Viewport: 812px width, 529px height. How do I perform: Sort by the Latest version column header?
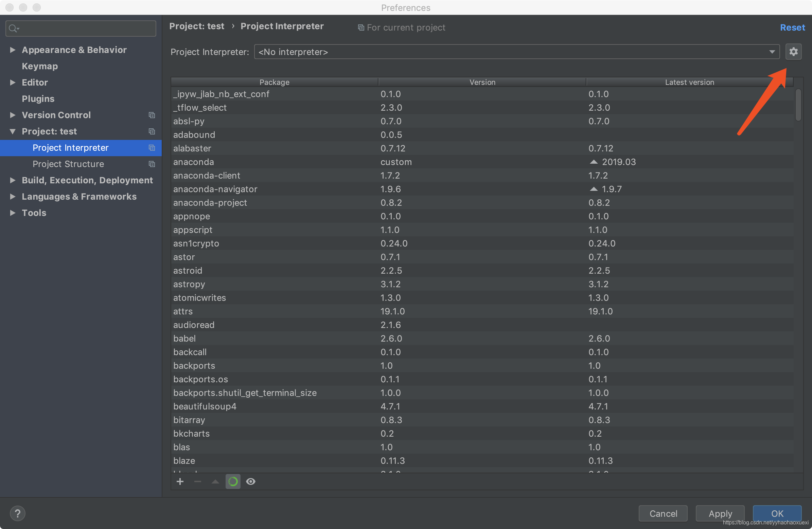tap(689, 82)
